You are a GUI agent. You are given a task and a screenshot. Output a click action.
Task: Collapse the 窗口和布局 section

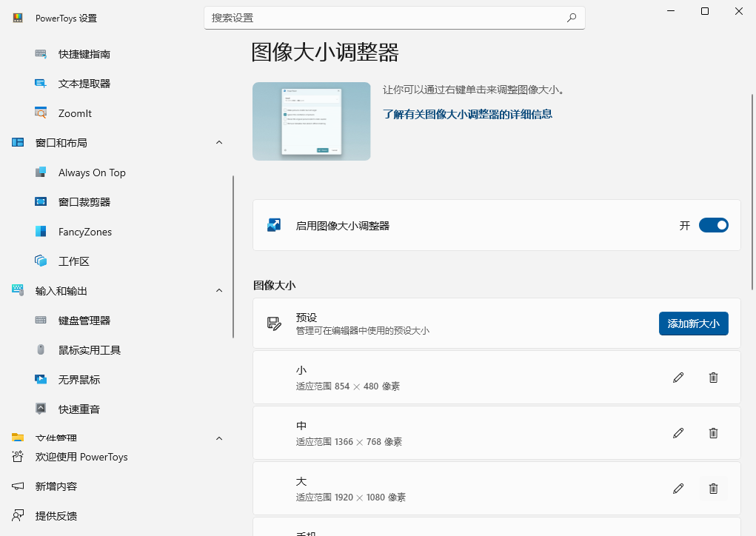(x=218, y=142)
